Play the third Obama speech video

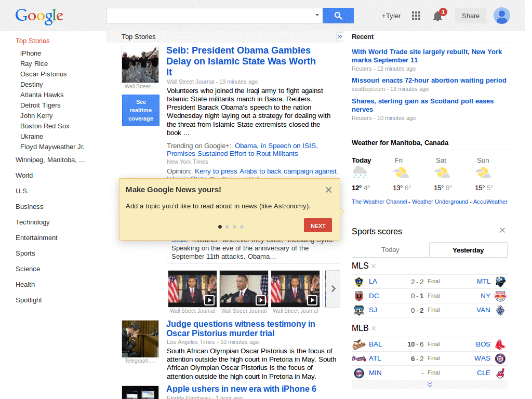click(313, 300)
